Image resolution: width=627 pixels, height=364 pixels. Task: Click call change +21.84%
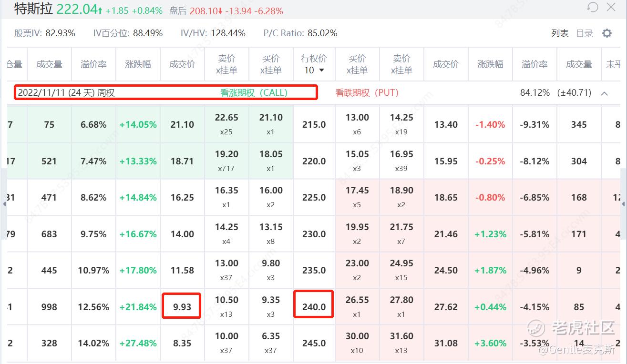(x=138, y=307)
